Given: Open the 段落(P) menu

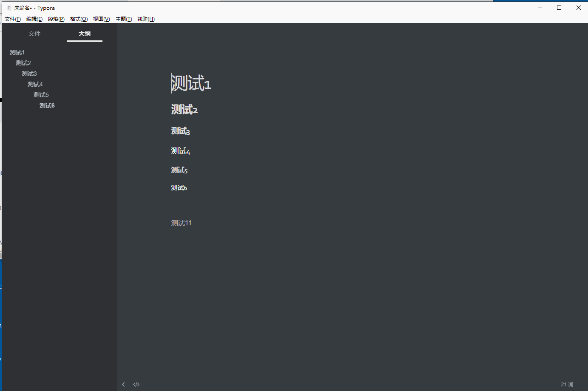Looking at the screenshot, I should [56, 19].
